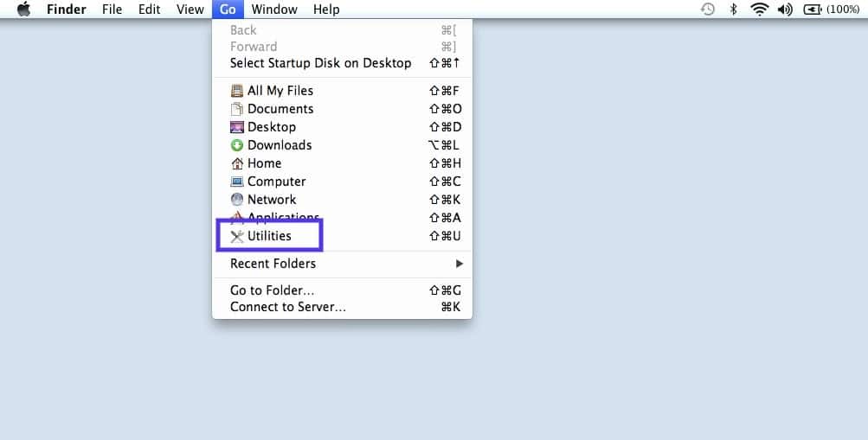Open the Time Machine status icon
The width and height of the screenshot is (868, 440).
click(708, 10)
